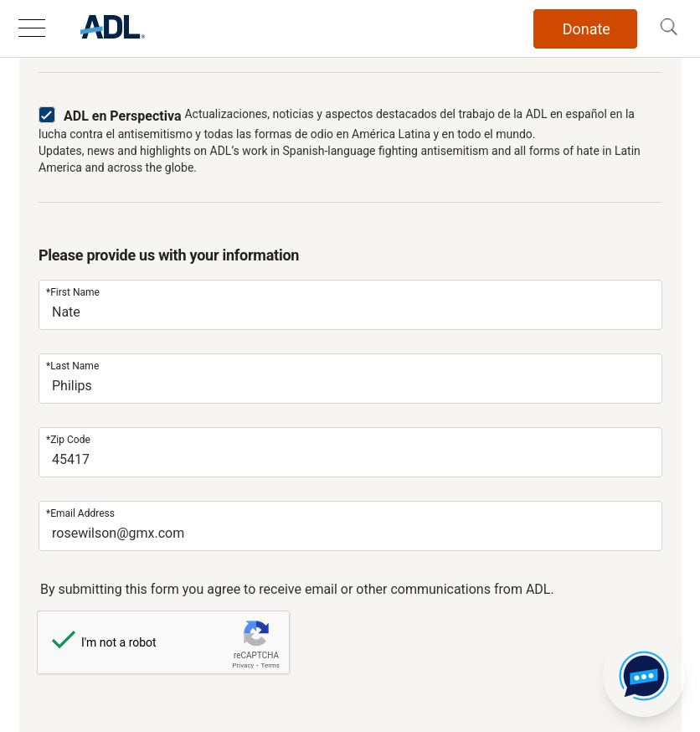
Task: Open the reCAPTCHA Privacy link
Action: 243,665
